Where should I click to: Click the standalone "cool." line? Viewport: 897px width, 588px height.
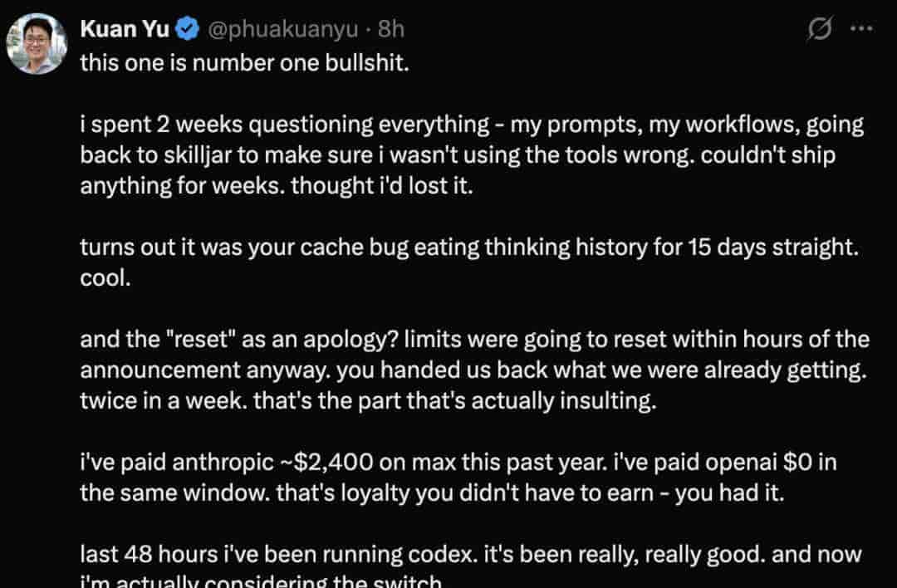pyautogui.click(x=105, y=278)
